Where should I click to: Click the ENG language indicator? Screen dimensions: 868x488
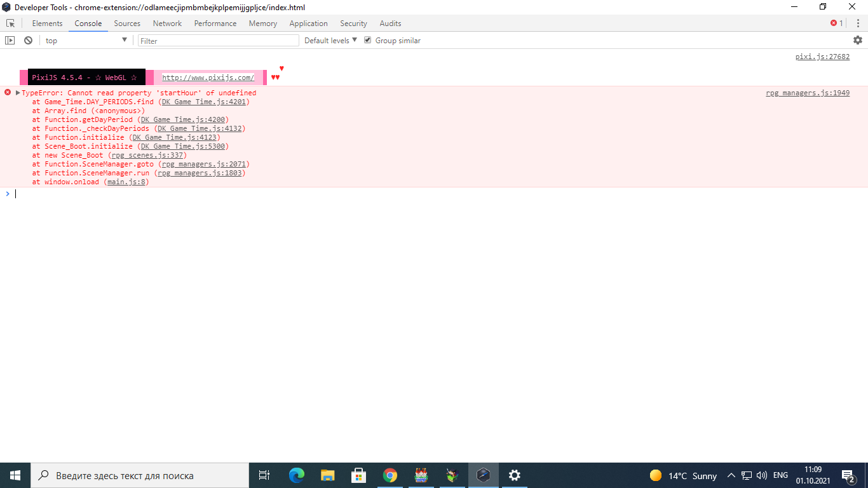click(x=780, y=475)
